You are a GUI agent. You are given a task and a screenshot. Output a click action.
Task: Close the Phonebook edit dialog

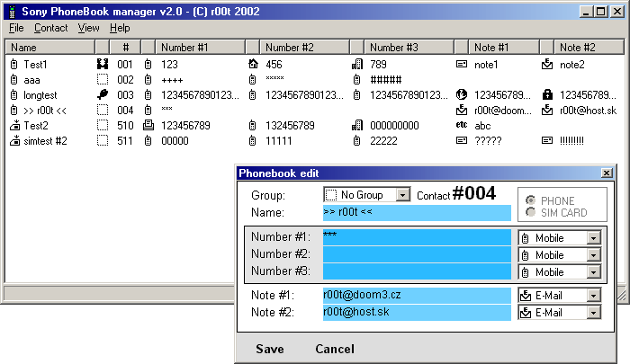coord(607,173)
